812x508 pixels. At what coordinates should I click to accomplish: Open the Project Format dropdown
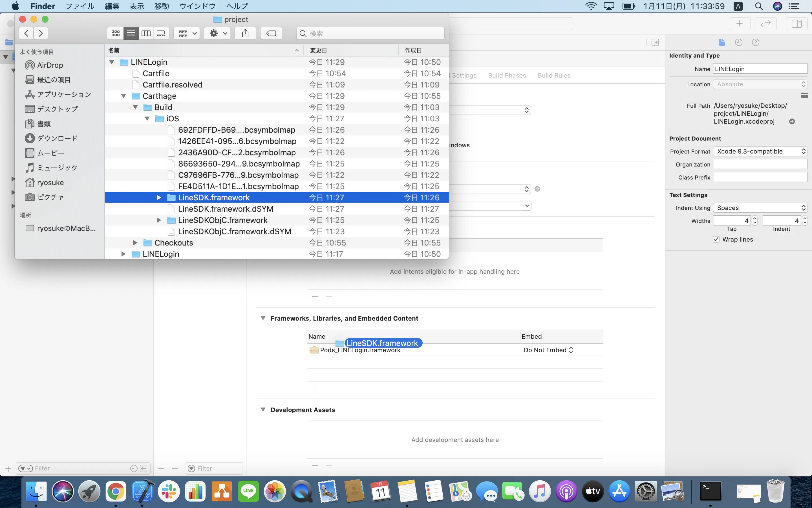(760, 151)
